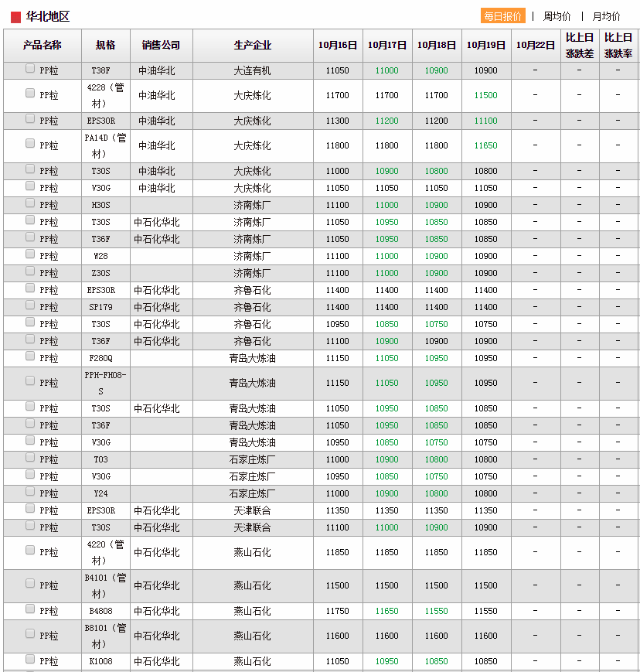Click 中油华北 in T38F row

pos(157,70)
